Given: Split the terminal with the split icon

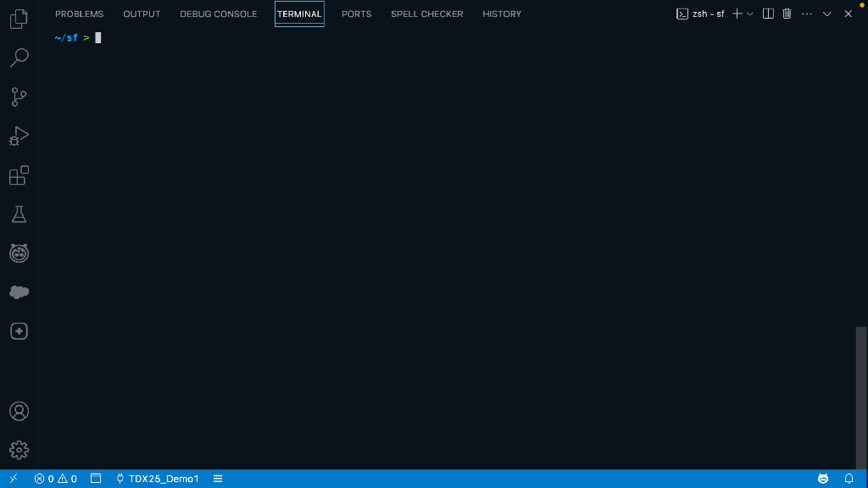Looking at the screenshot, I should [768, 14].
